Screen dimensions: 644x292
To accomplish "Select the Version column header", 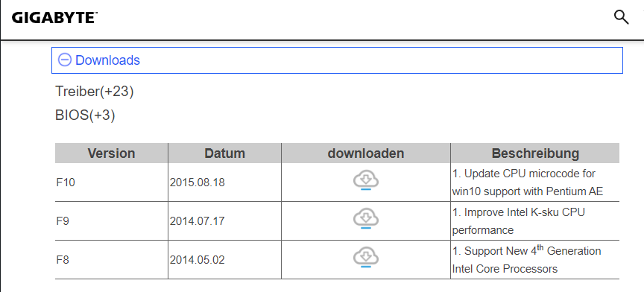I will tap(111, 153).
